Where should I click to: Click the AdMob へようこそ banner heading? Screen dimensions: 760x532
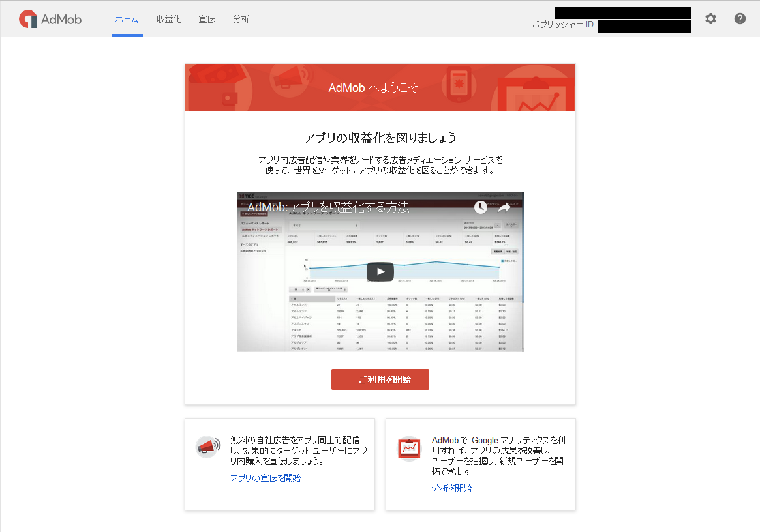373,88
